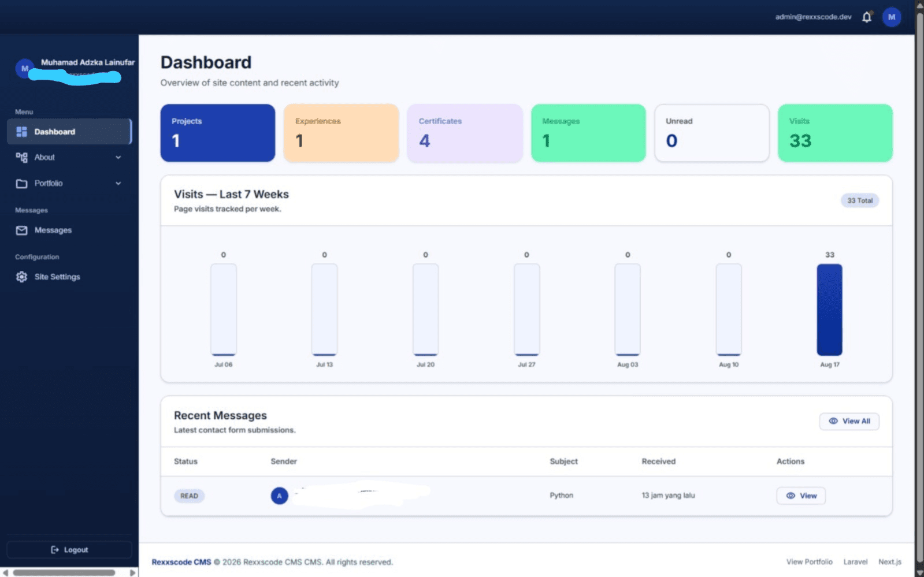924x577 pixels.
Task: View the Python message
Action: tap(801, 496)
